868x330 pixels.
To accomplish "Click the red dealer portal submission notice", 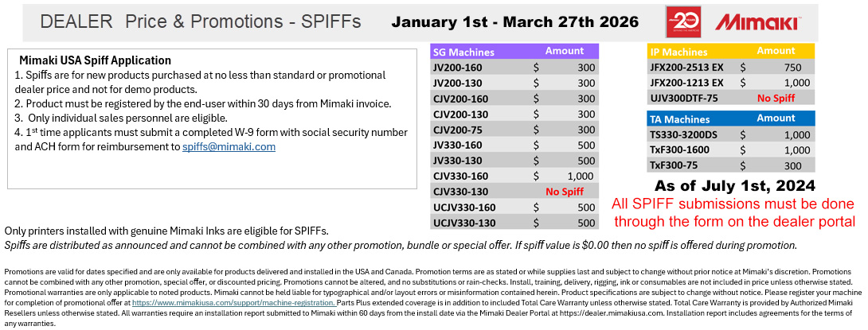I will (x=734, y=212).
